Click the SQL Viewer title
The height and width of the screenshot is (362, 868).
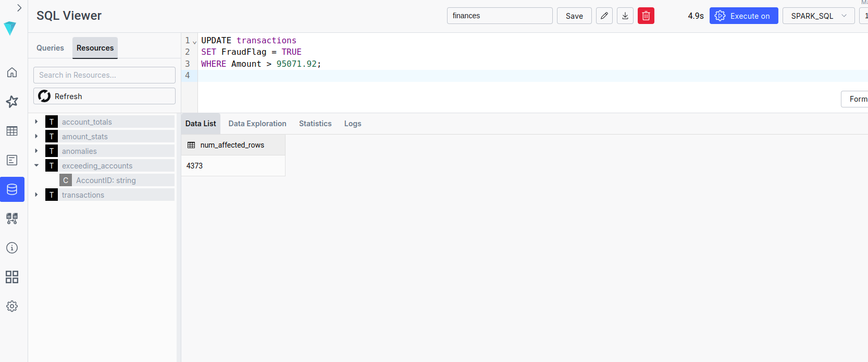(69, 16)
